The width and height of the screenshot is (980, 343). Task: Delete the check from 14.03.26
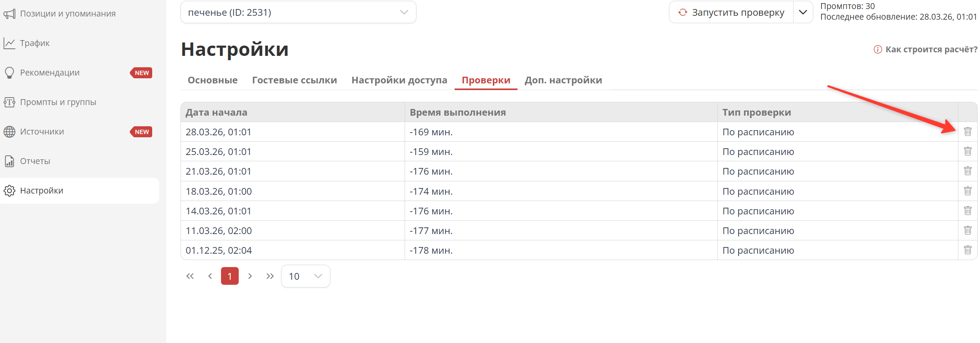[967, 211]
